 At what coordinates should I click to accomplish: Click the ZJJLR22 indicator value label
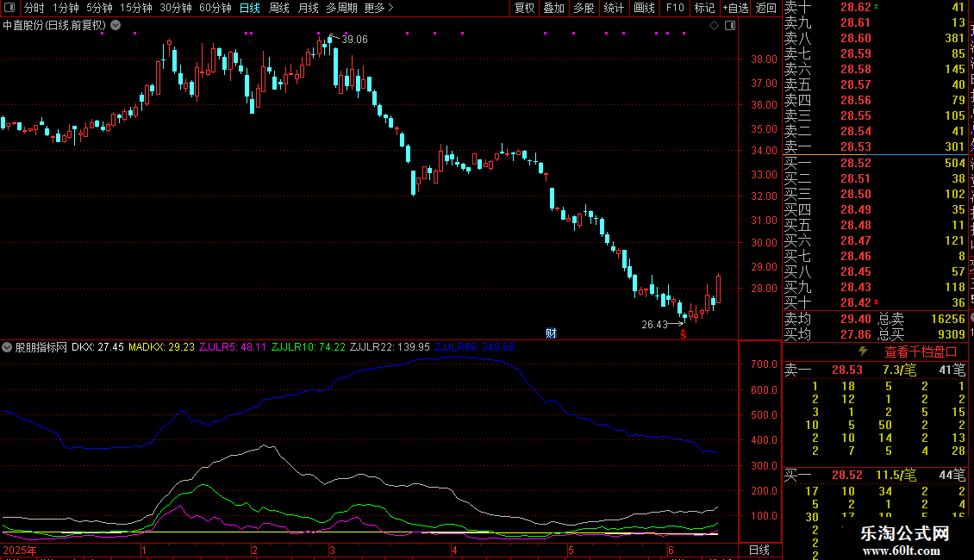tap(390, 347)
